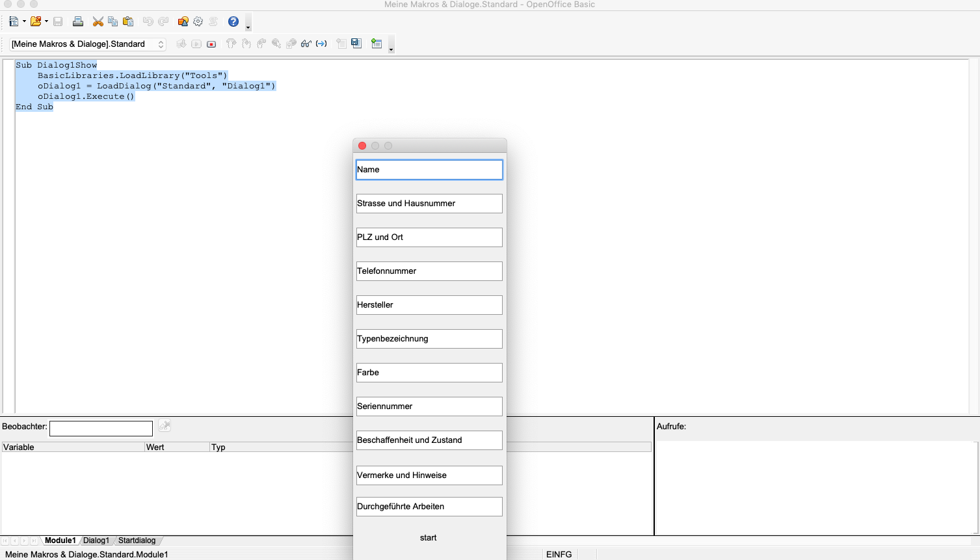Switch to the Dialog1 tab
Image resolution: width=980 pixels, height=560 pixels.
click(96, 540)
